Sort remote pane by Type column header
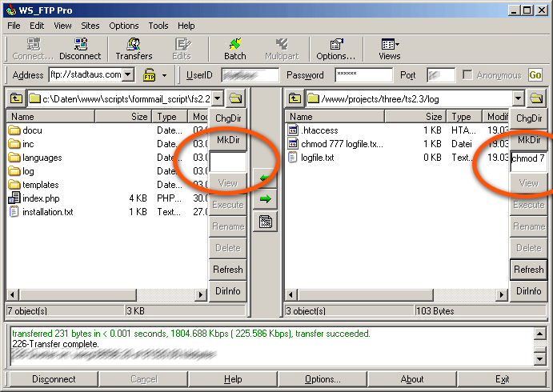 tap(464, 117)
